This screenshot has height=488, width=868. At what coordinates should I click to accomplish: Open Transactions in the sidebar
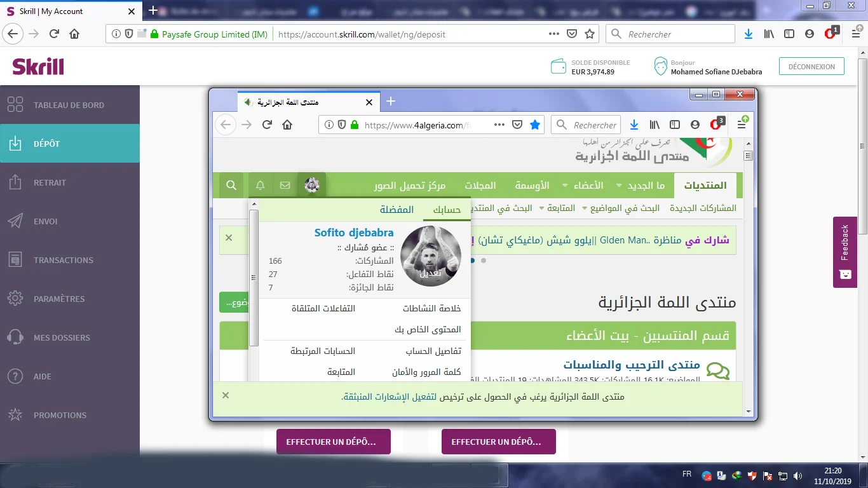63,261
